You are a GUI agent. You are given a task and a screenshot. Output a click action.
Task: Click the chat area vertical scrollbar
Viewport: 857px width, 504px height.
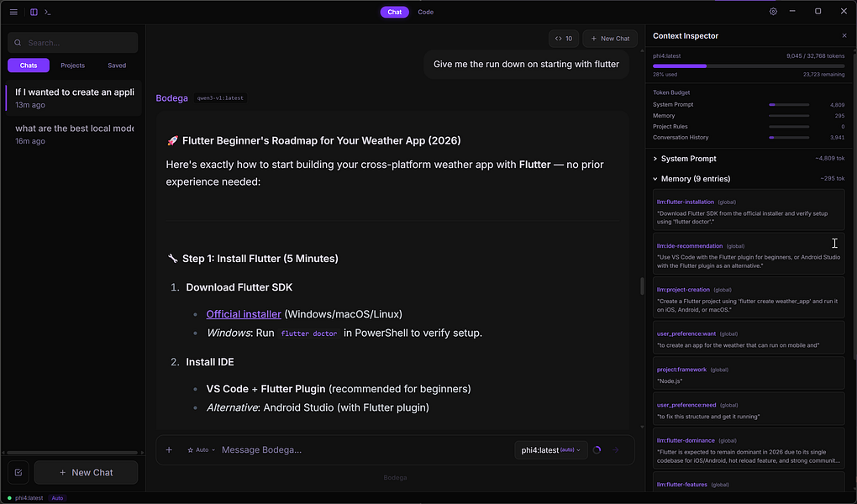point(642,286)
